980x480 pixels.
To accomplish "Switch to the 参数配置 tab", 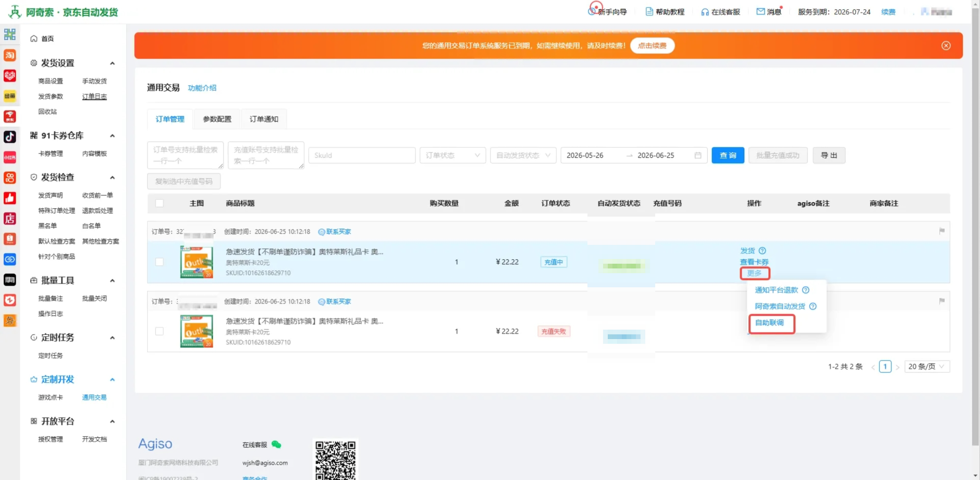I will click(x=217, y=119).
